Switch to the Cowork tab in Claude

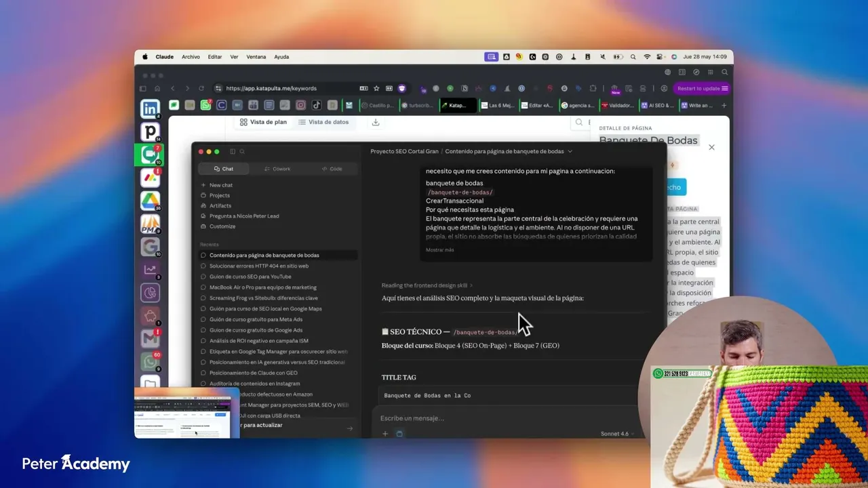[277, 169]
